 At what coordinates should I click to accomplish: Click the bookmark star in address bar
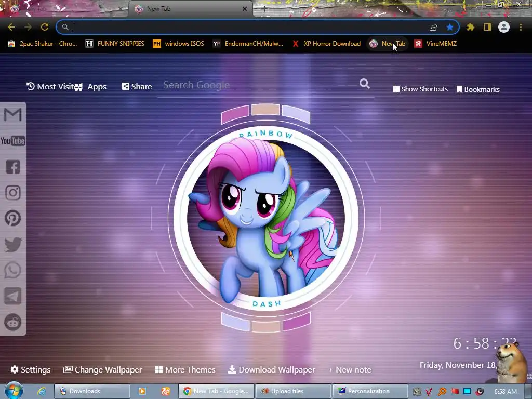click(x=450, y=27)
